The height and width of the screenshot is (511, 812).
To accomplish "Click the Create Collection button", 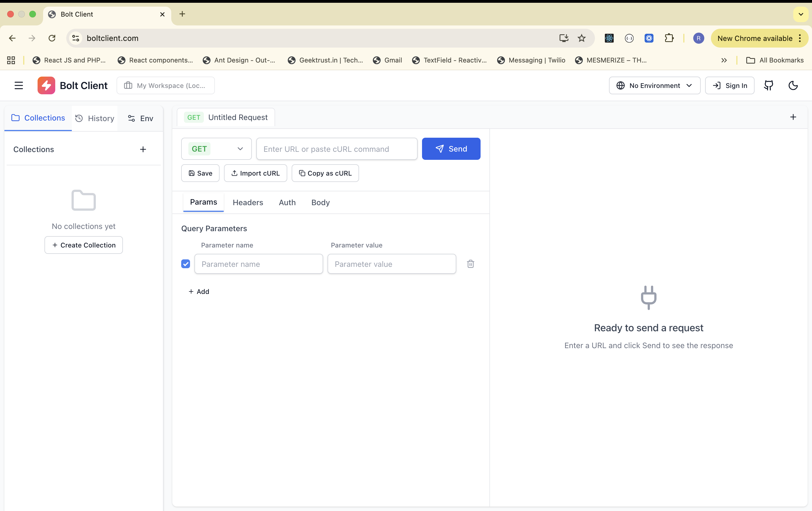I will (83, 245).
